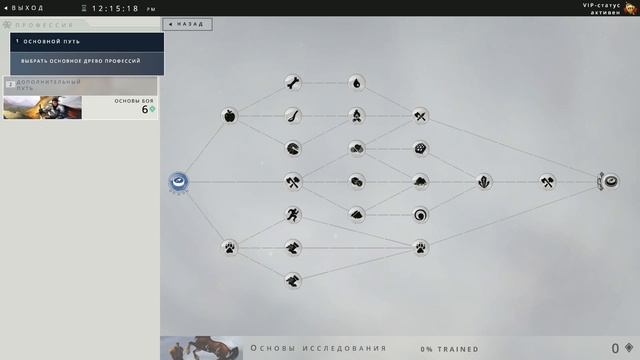Select the fish skill node
Screen dimensions: 640x360
tap(293, 149)
